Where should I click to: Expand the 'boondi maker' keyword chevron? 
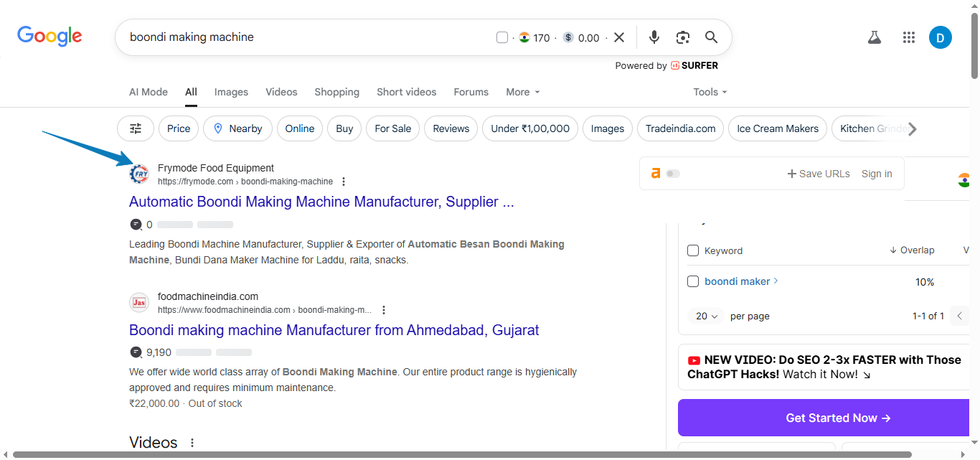click(x=776, y=281)
